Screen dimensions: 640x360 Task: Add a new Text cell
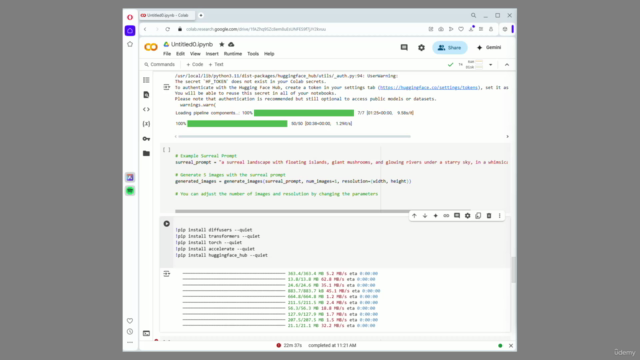point(216,64)
